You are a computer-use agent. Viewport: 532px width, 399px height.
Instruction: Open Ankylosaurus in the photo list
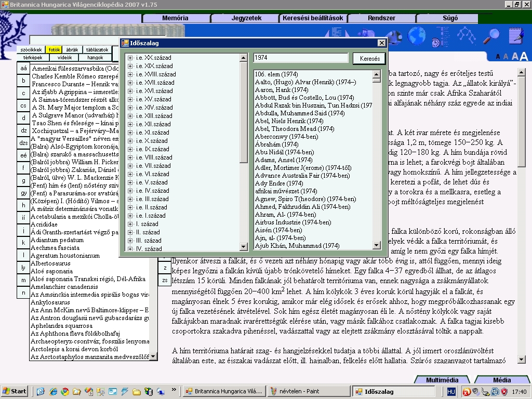pos(50,303)
